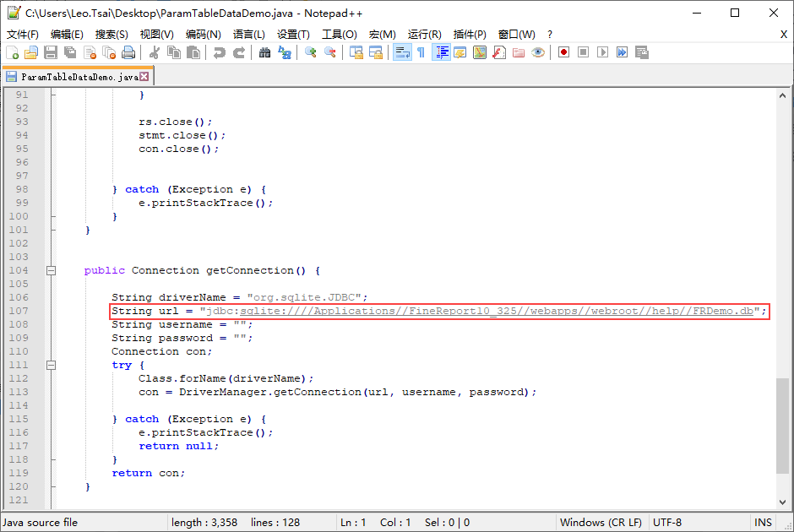Collapse the getConnection method fold
The width and height of the screenshot is (794, 532).
(x=52, y=270)
